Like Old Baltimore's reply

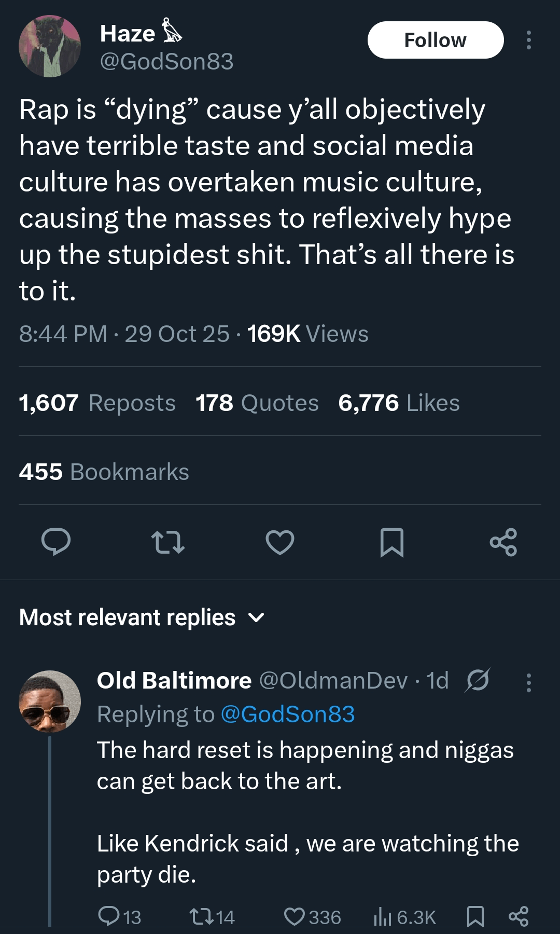[295, 917]
